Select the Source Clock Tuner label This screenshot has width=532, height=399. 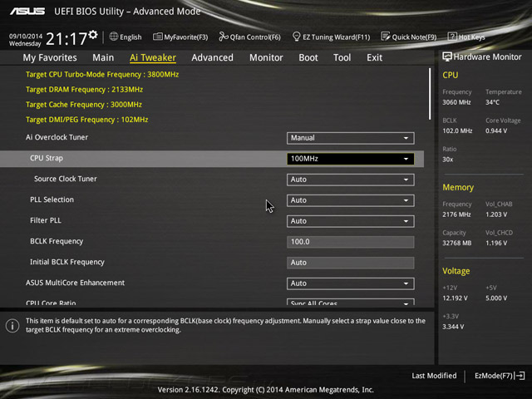click(x=66, y=179)
